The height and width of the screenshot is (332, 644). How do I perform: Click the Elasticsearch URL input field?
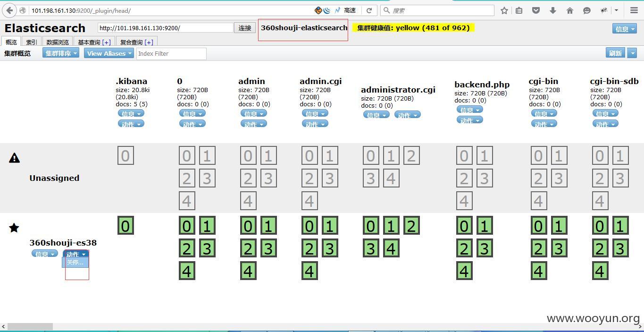click(166, 28)
